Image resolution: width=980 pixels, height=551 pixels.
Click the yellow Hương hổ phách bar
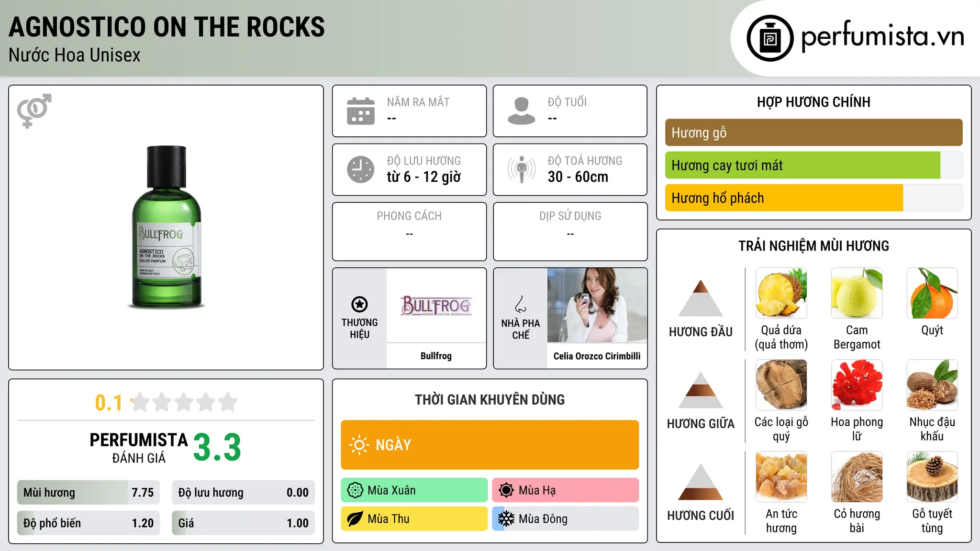(x=813, y=198)
